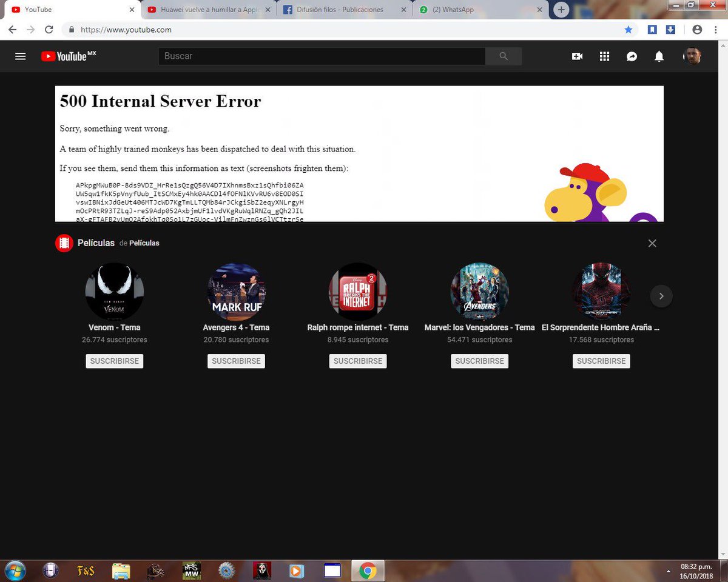The width and height of the screenshot is (728, 582).
Task: Bookmark this page with the star icon
Action: [629, 29]
